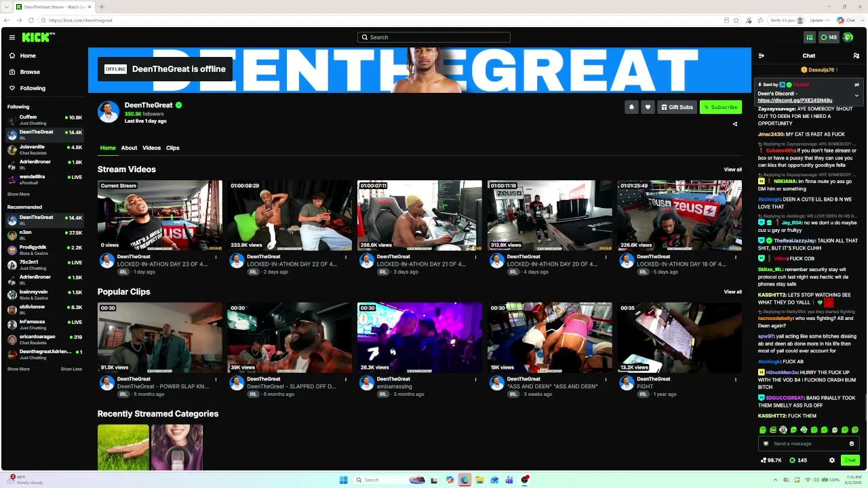Open the Discord invite link in chat

pos(795,100)
